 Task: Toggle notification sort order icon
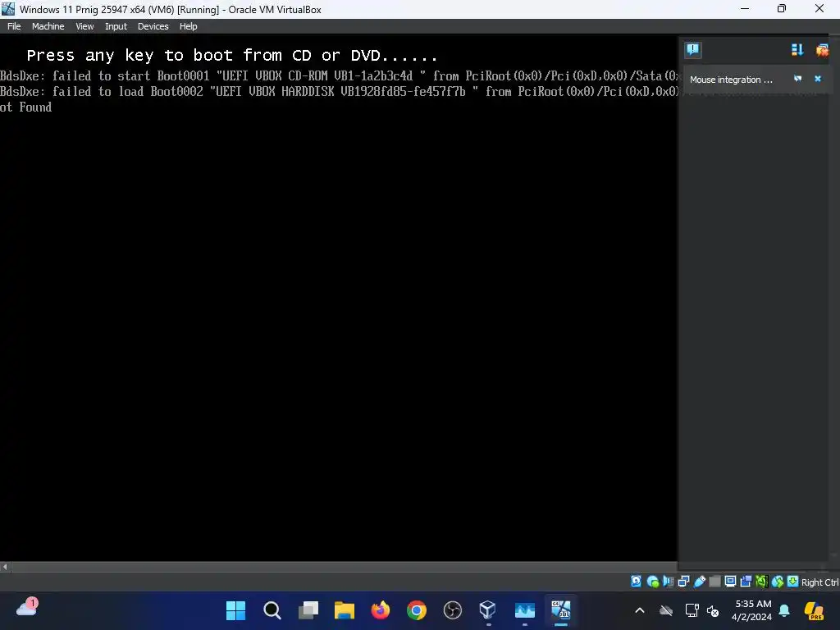pyautogui.click(x=797, y=50)
